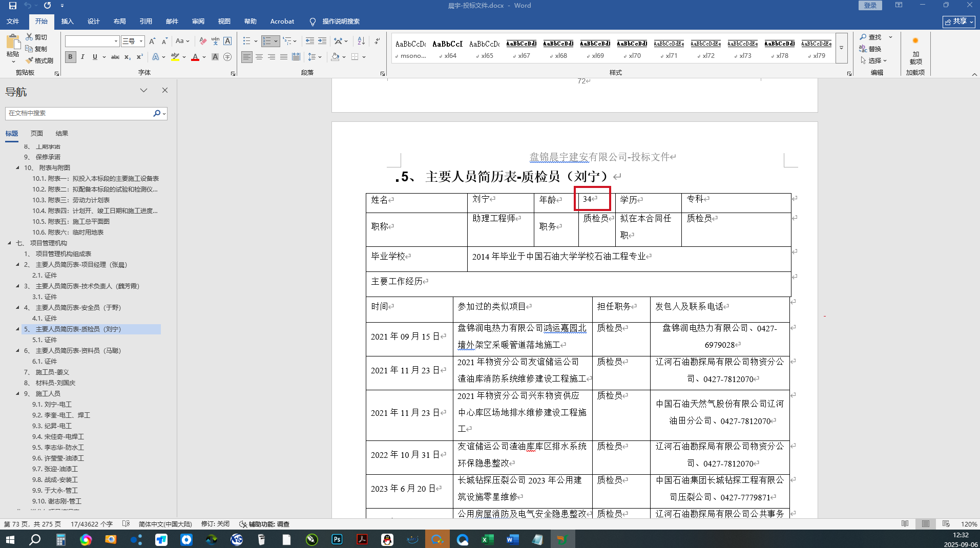Switch to 页面 tab in navigation pane
This screenshot has width=980, height=548.
pos(37,133)
